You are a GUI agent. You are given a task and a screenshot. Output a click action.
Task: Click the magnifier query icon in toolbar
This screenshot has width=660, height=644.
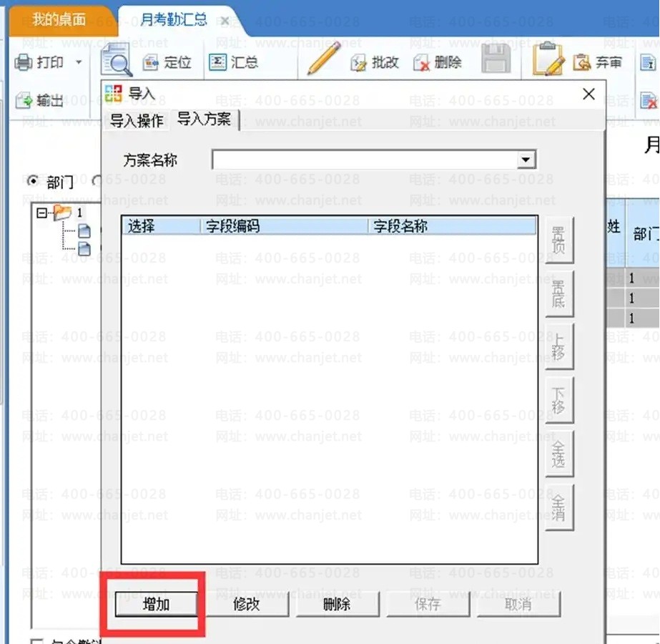point(116,60)
